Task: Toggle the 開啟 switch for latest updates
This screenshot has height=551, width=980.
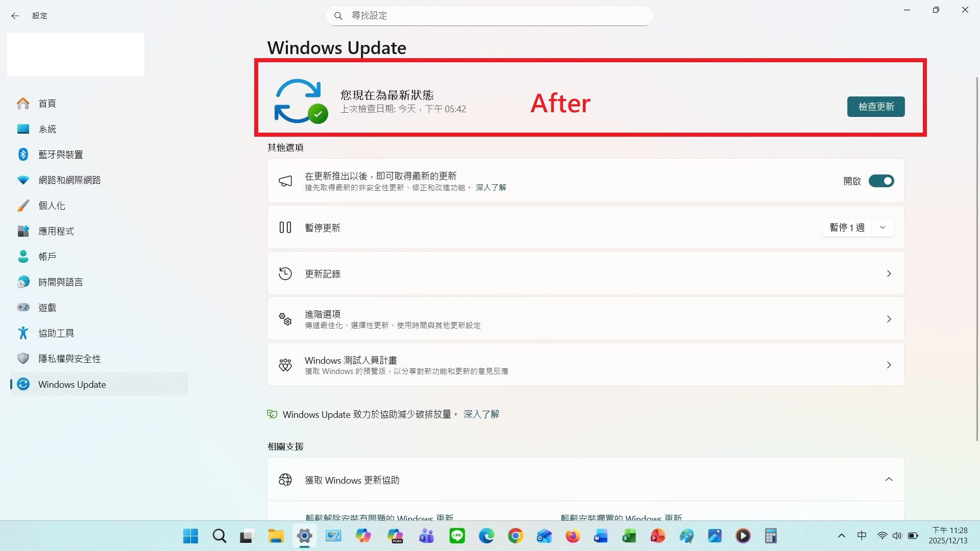Action: (x=881, y=181)
